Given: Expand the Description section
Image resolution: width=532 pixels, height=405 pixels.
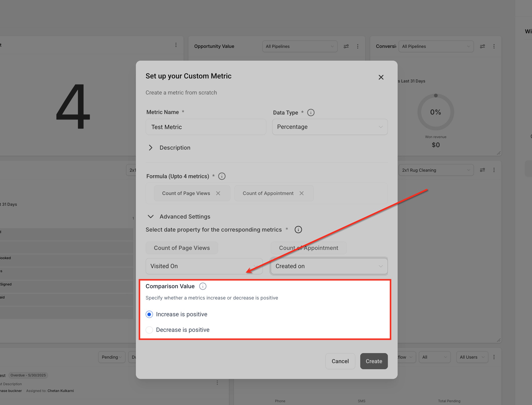Looking at the screenshot, I should pyautogui.click(x=151, y=148).
